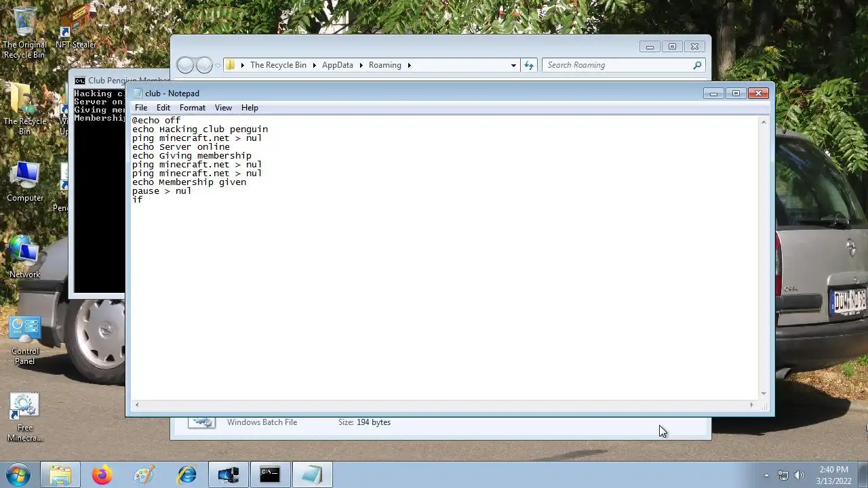Click the NFT Stealer desktop shortcut

click(x=75, y=28)
